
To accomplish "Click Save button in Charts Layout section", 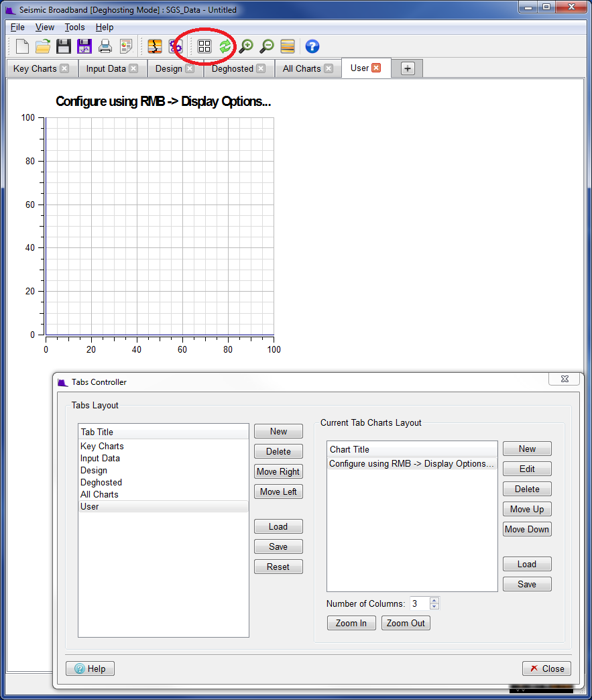I will coord(527,584).
